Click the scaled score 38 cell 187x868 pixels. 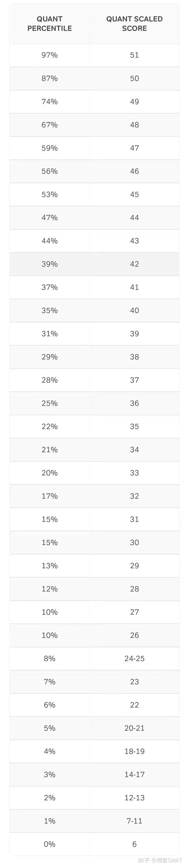coord(134,357)
